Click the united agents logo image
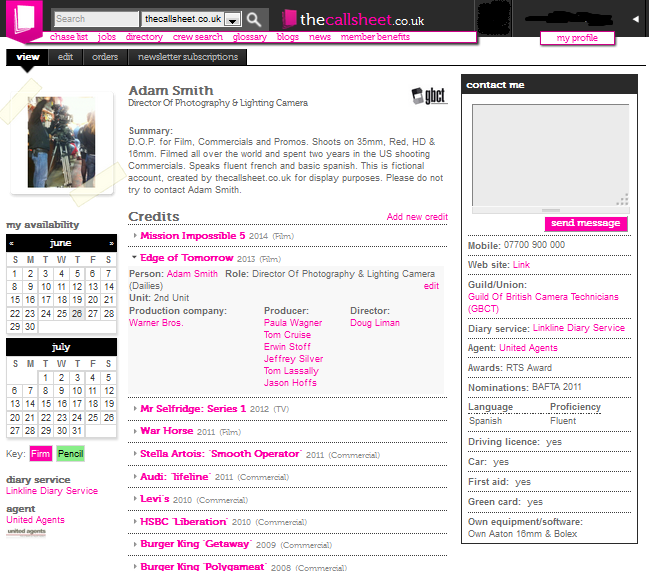The width and height of the screenshot is (649, 571). [26, 533]
